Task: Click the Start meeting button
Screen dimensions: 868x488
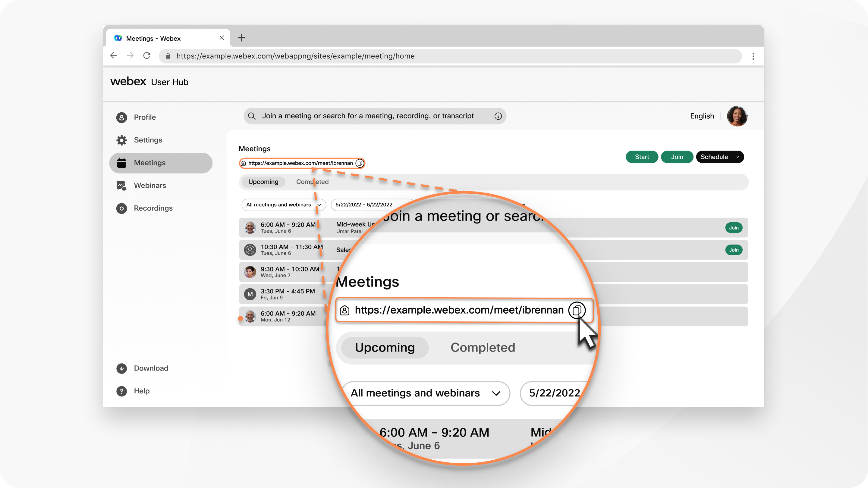Action: (x=641, y=157)
